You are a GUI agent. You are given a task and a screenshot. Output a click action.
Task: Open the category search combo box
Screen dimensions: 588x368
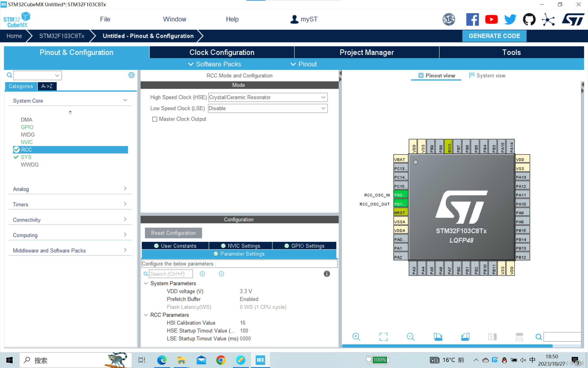click(38, 75)
